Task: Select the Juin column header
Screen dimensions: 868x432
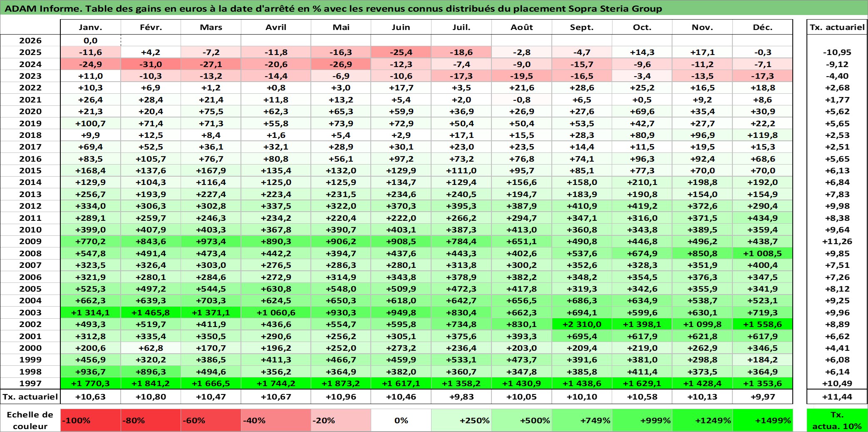Action: pos(401,27)
